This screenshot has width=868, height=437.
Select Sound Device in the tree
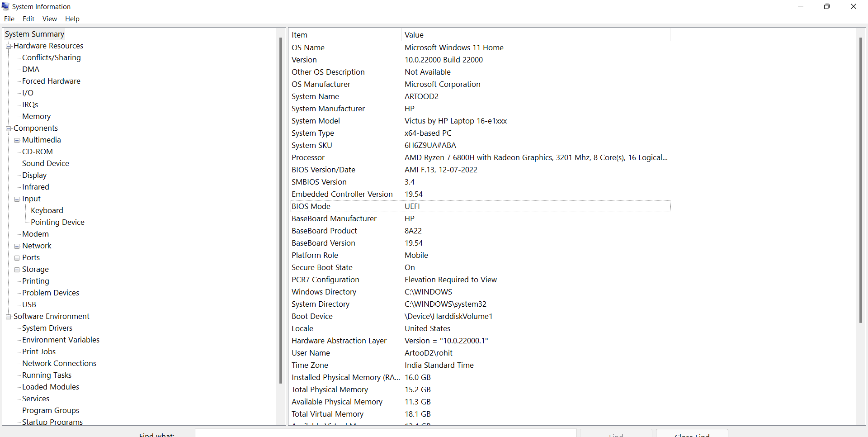tap(46, 163)
